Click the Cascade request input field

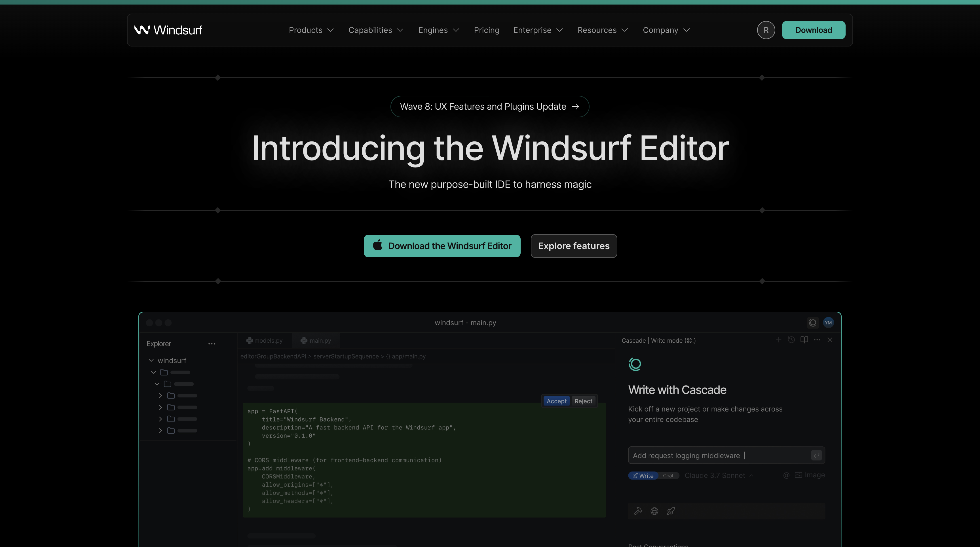726,455
